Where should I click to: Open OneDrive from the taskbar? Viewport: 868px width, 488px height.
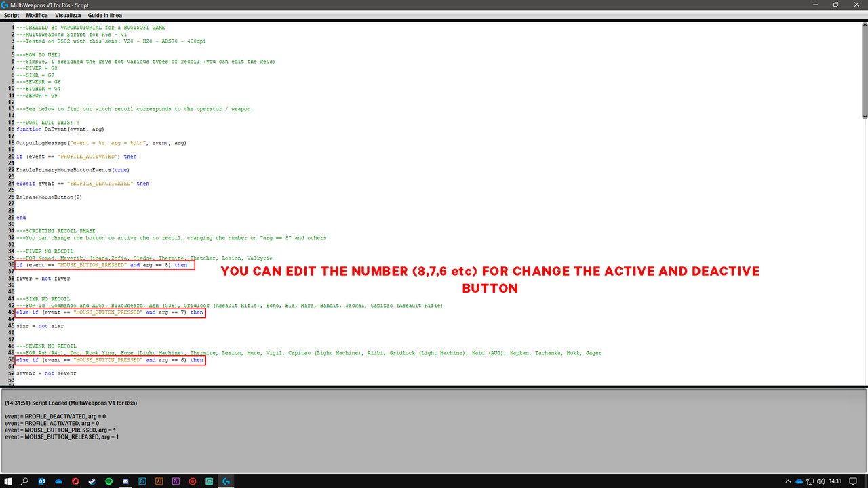[x=59, y=481]
